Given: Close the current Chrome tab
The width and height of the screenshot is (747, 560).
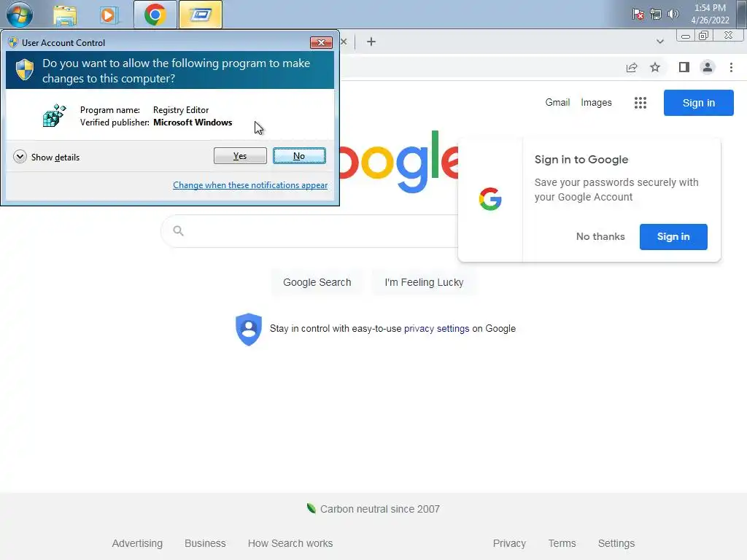Looking at the screenshot, I should pyautogui.click(x=344, y=42).
